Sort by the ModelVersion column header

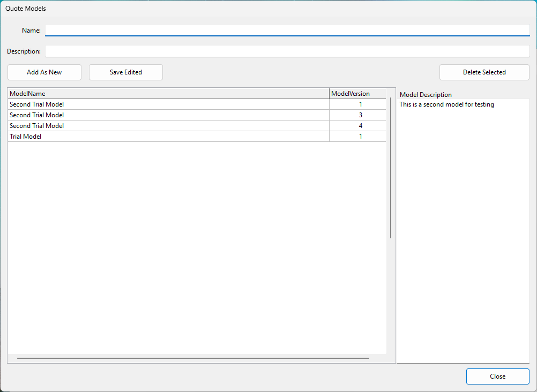[357, 94]
